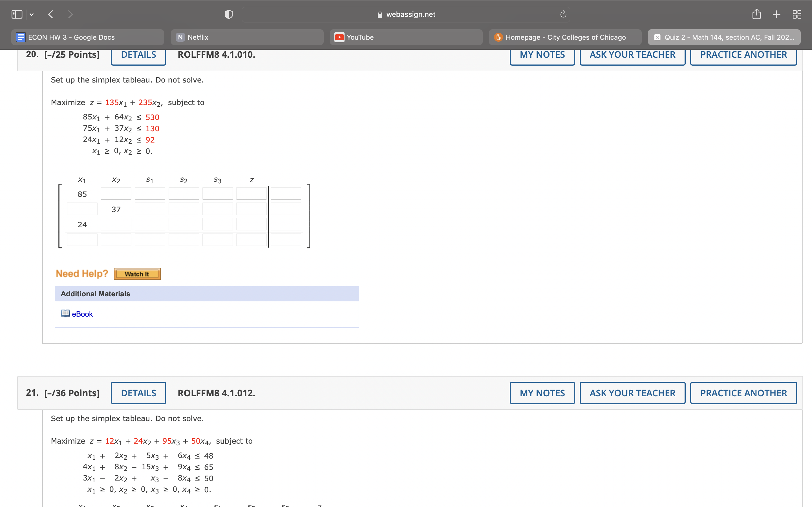This screenshot has width=812, height=507.
Task: Click ASK YOUR TEACHER for problem 20
Action: [x=632, y=55]
